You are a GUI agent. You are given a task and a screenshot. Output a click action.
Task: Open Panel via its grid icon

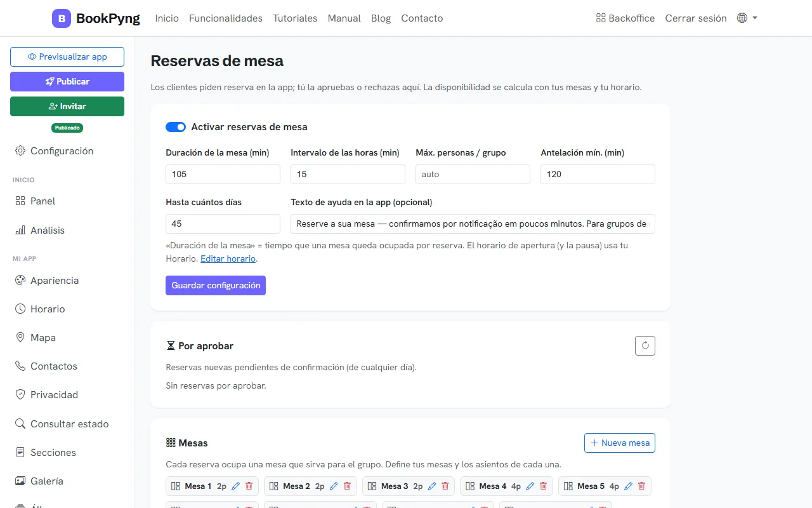click(20, 201)
